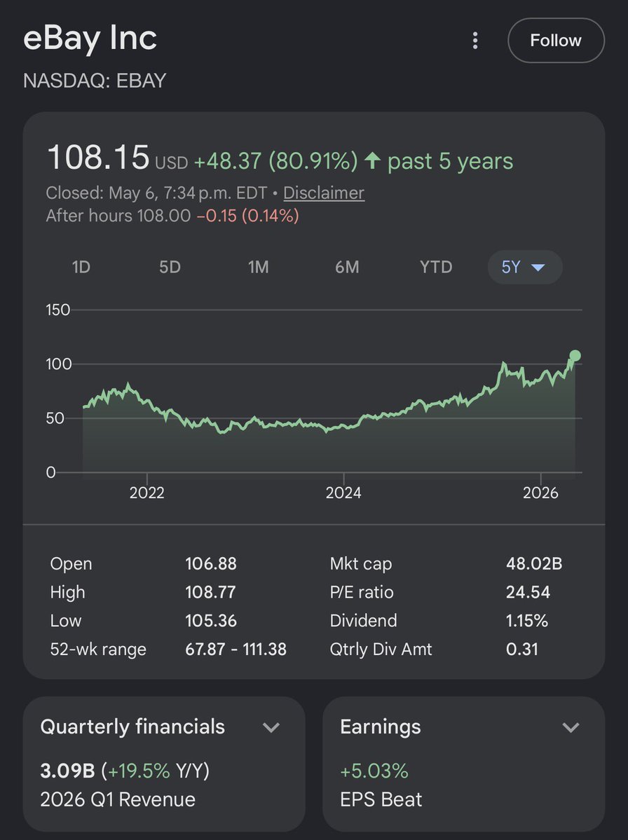
Task: Click the 52-wk range 67.87 - 111.38
Action: pyautogui.click(x=235, y=649)
